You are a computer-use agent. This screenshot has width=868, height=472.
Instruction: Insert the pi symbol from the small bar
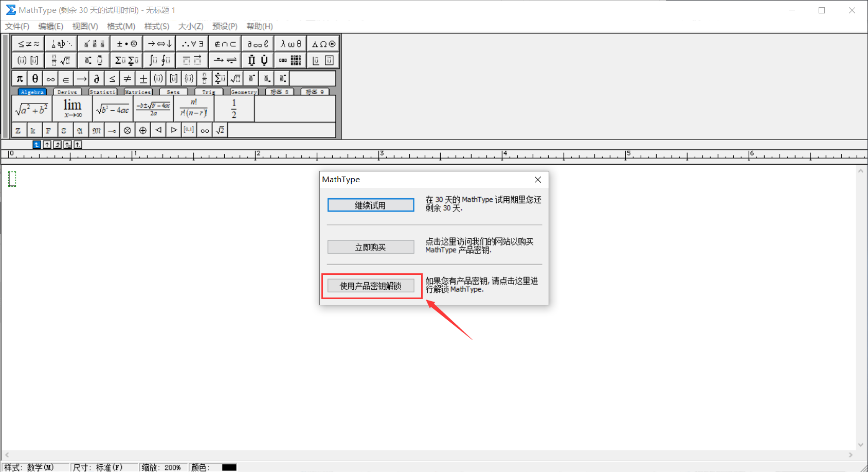click(20, 79)
